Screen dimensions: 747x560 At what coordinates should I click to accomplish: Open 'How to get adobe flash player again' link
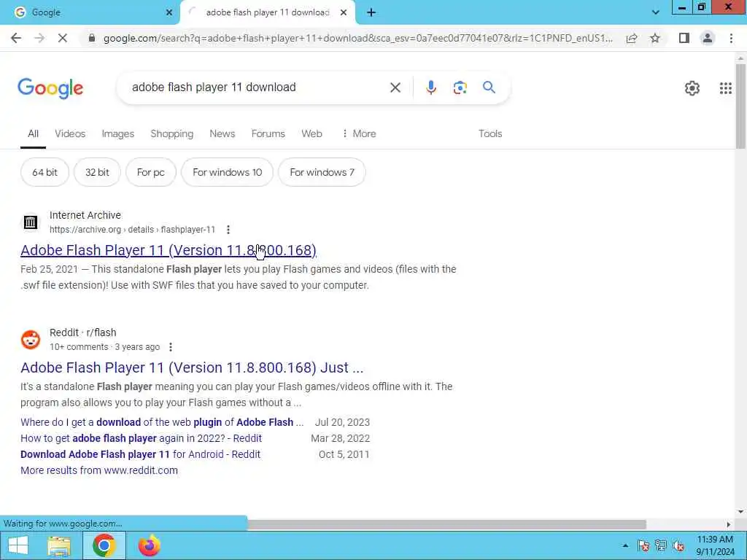click(141, 438)
